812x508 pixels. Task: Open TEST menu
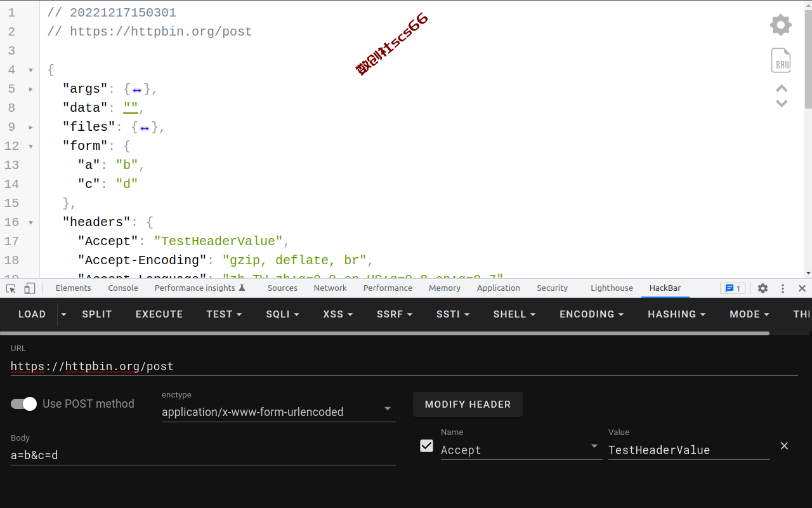(x=224, y=314)
